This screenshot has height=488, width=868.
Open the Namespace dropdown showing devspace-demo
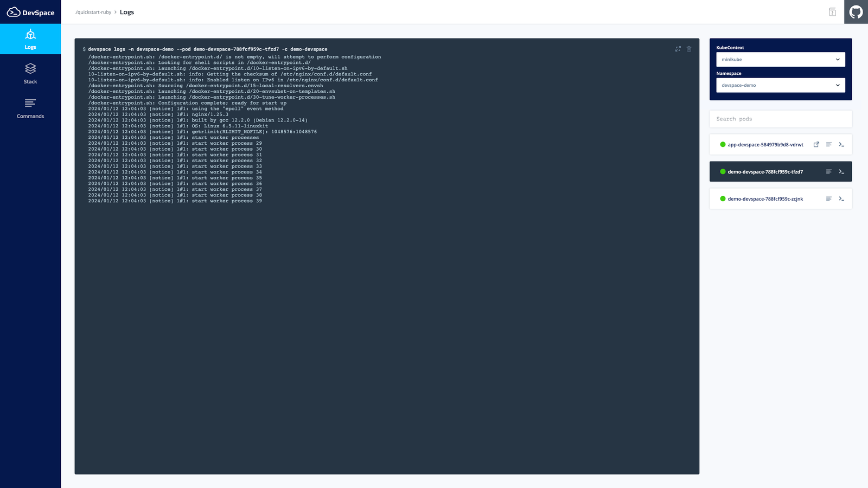(x=780, y=85)
